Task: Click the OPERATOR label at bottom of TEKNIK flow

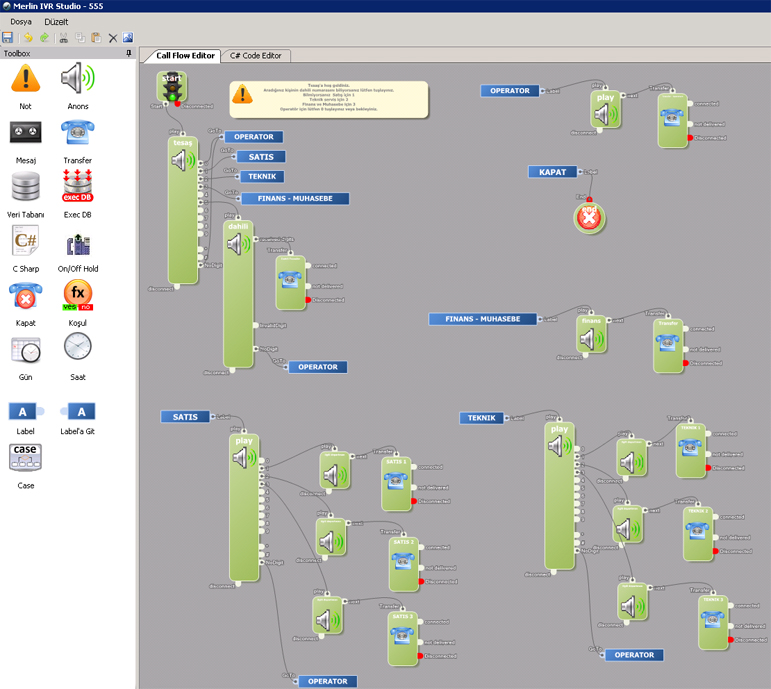Action: coord(634,655)
